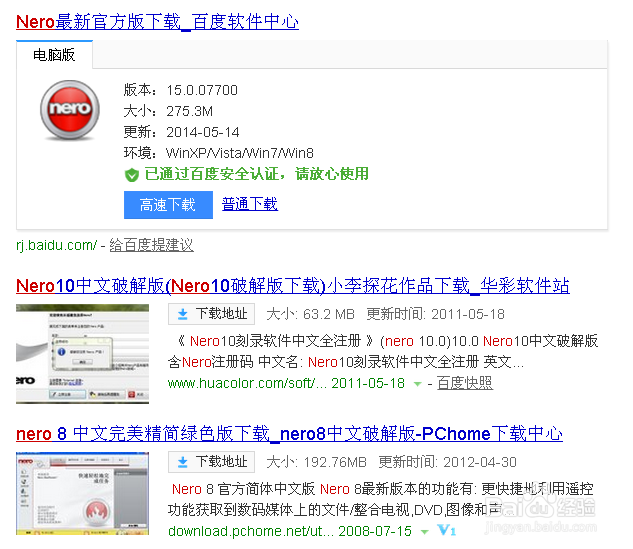
Task: Click the green Baidu security shield icon
Action: coord(132,175)
